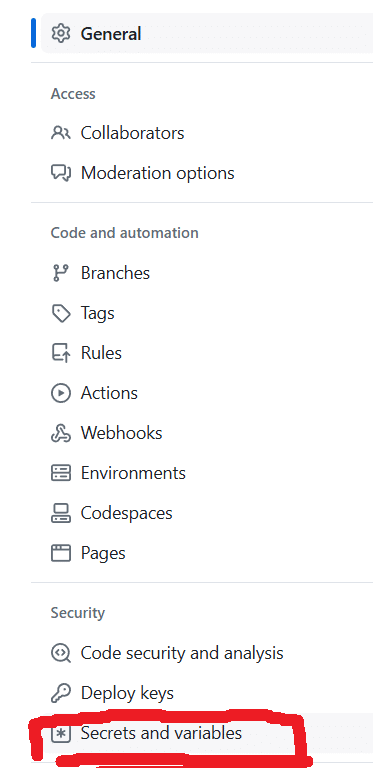This screenshot has height=768, width=373.
Task: Open the Actions settings entry
Action: click(207, 393)
